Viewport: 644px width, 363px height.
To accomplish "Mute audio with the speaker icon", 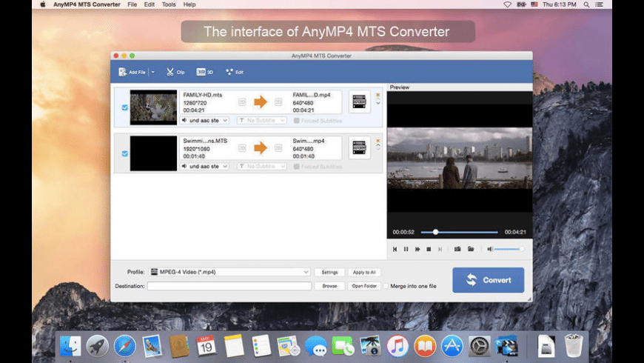I will (489, 249).
